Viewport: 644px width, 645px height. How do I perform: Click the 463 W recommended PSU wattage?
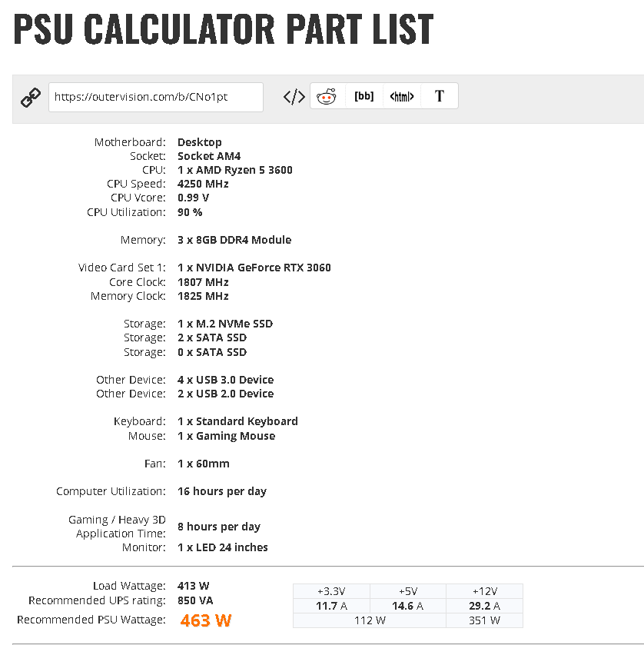tap(206, 620)
